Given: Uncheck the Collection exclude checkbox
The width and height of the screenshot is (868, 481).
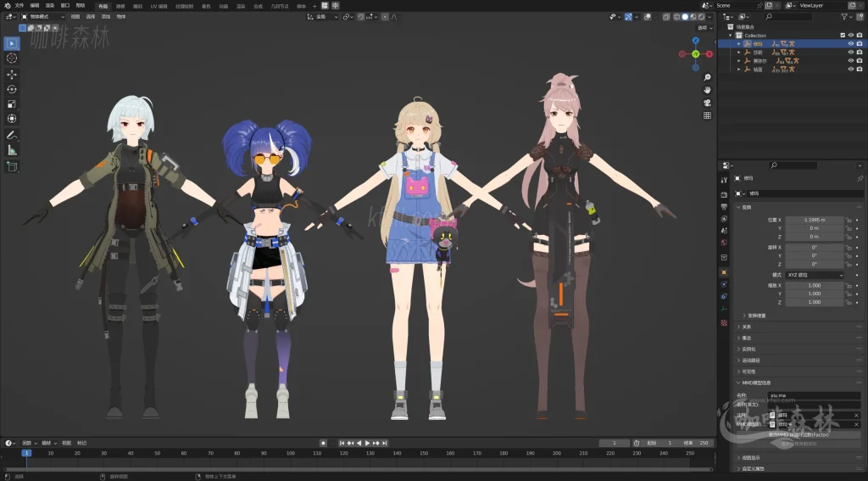Looking at the screenshot, I should tap(843, 36).
